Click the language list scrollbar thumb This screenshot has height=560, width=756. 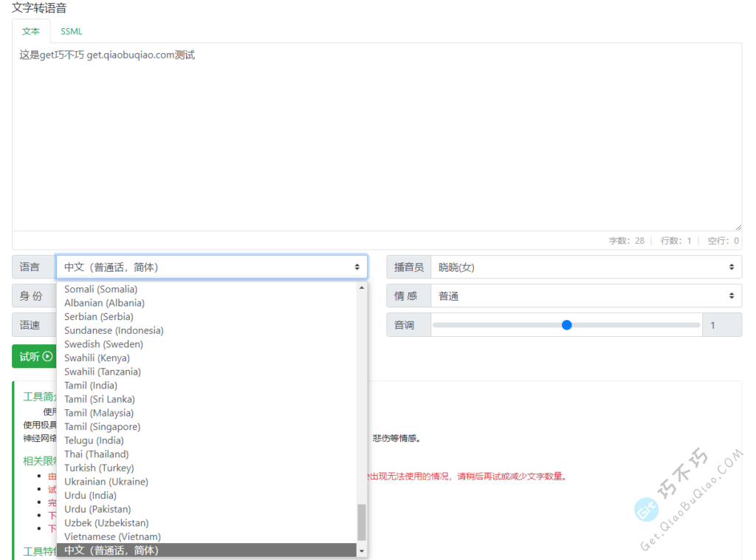pos(362,522)
